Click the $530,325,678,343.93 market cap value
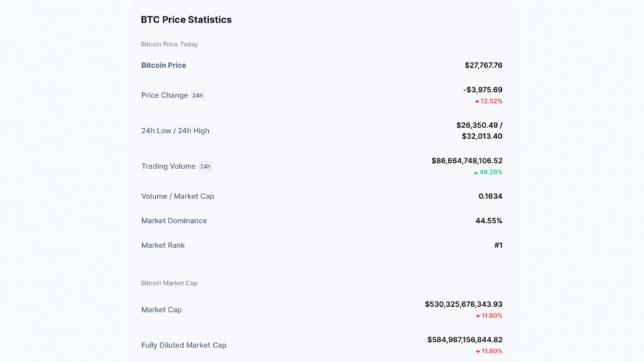Screen dimensions: 644x362 [464, 304]
